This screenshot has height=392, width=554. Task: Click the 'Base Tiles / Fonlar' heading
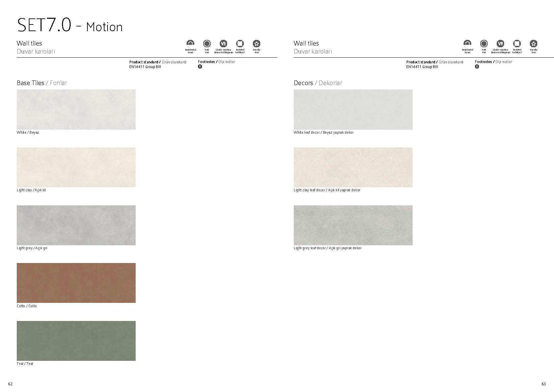[x=42, y=83]
